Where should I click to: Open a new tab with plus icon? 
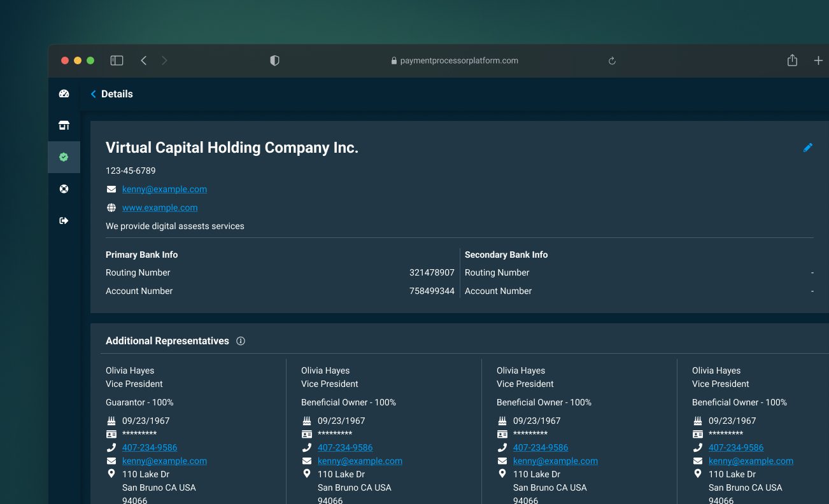tap(818, 60)
